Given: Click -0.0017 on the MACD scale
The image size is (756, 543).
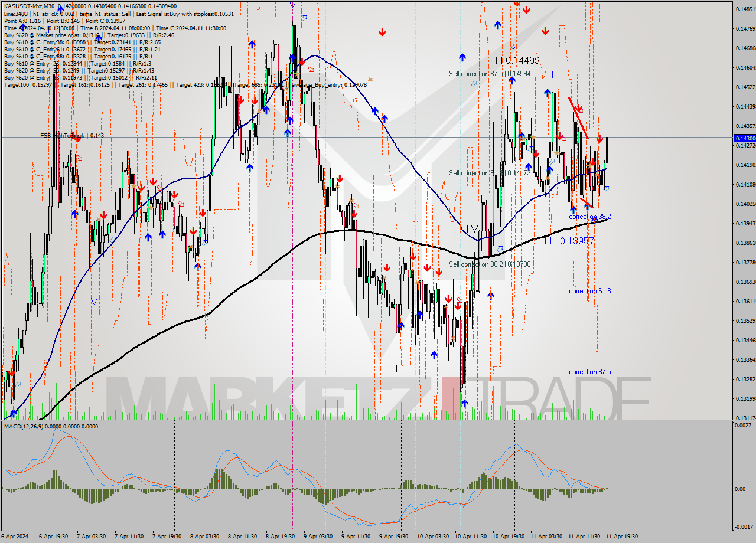Looking at the screenshot, I should (x=742, y=527).
